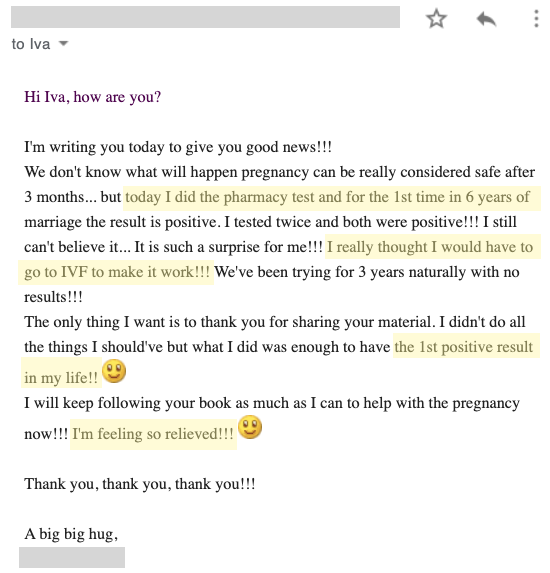
Task: Click highlighted text 'I'm feeling so relieved!!!'
Action: point(153,434)
